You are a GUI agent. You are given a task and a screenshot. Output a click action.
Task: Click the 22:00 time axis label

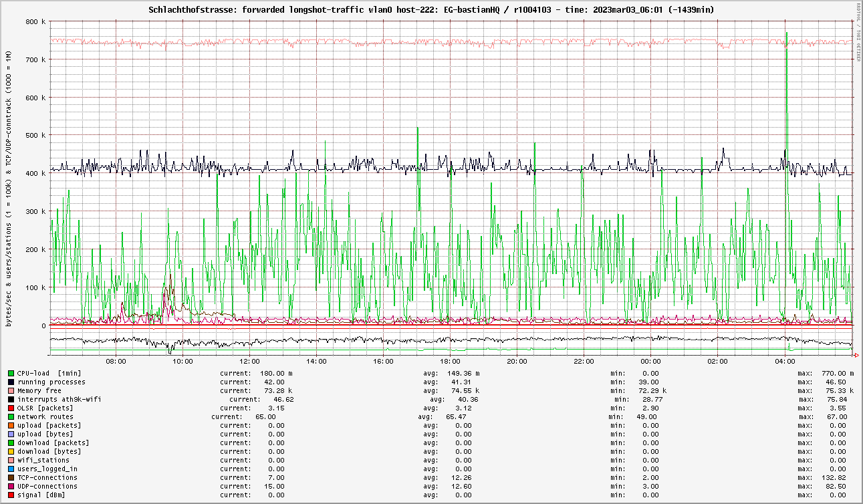(x=584, y=361)
